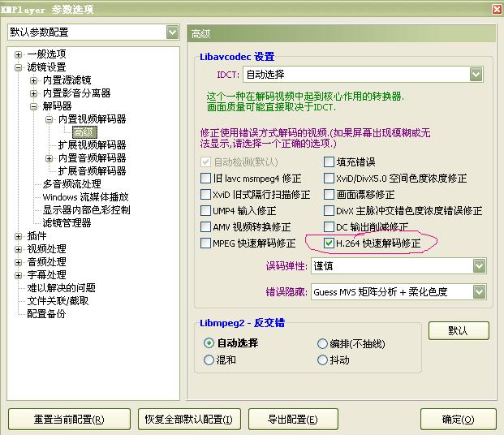Enable DC 输出削减修正 checkbox
This screenshot has height=435, width=504.
[329, 226]
